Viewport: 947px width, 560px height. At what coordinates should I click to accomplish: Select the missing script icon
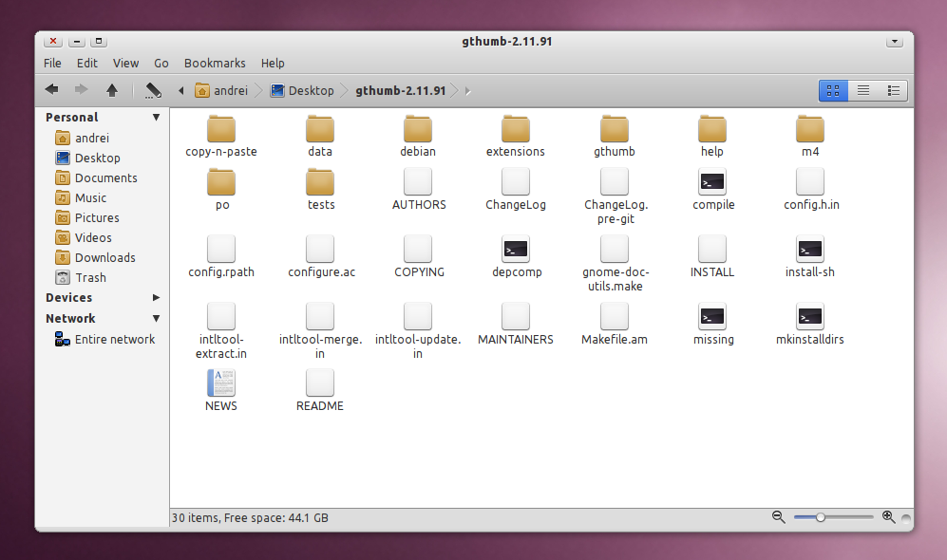pos(712,316)
